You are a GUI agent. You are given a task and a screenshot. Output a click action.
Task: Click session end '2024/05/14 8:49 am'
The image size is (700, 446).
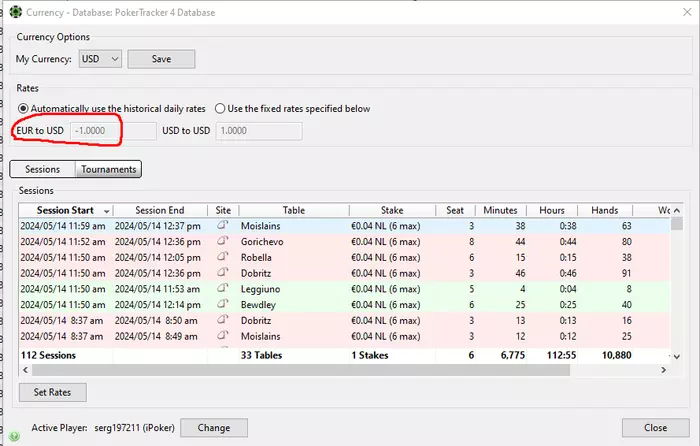coord(156,336)
